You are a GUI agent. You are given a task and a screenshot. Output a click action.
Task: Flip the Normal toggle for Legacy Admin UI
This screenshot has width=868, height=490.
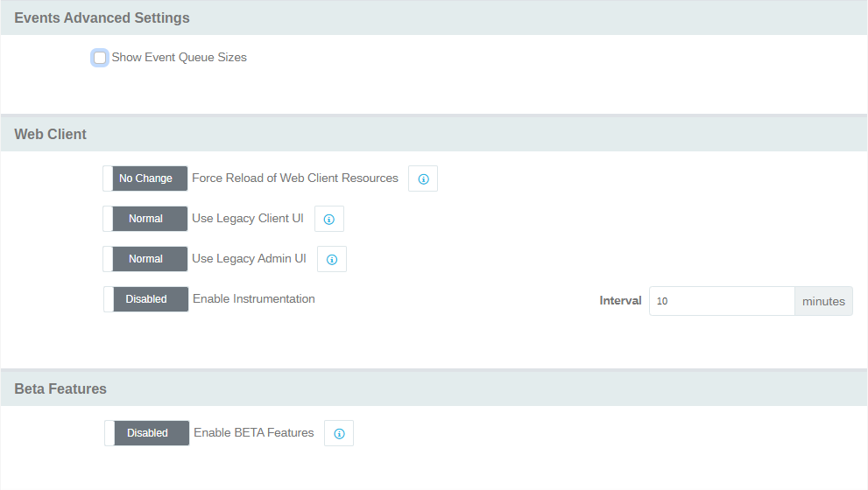[145, 259]
